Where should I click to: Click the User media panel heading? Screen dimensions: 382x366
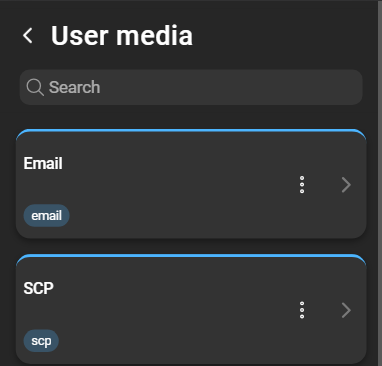coord(122,36)
